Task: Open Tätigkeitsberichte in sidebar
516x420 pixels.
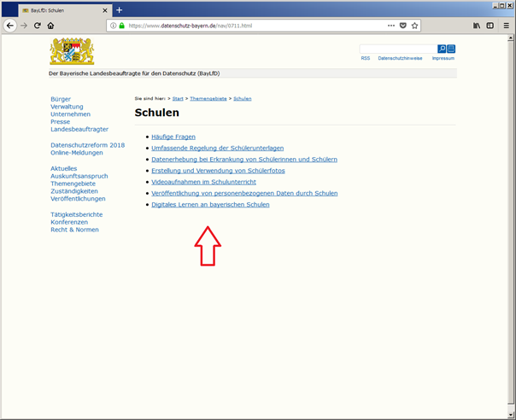Action: pos(76,214)
